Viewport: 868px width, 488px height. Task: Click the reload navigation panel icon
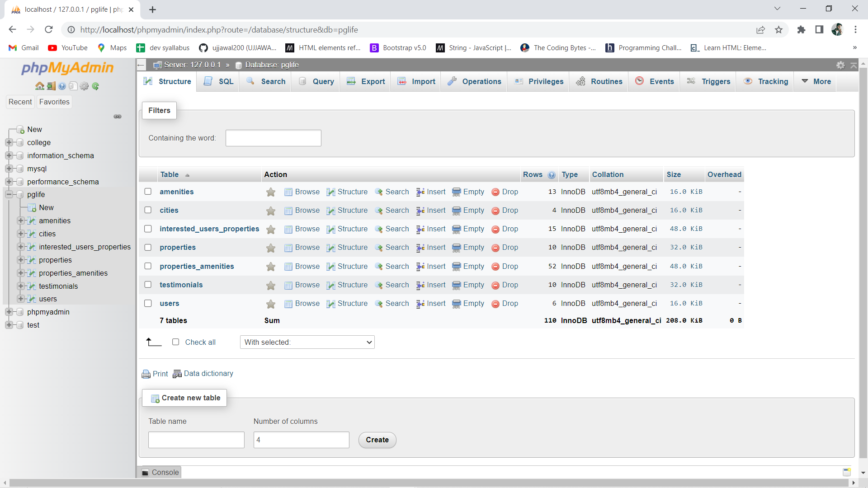(x=95, y=86)
